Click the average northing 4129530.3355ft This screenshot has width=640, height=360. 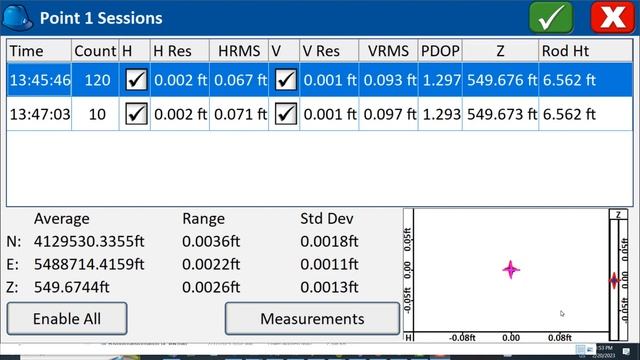tap(89, 242)
